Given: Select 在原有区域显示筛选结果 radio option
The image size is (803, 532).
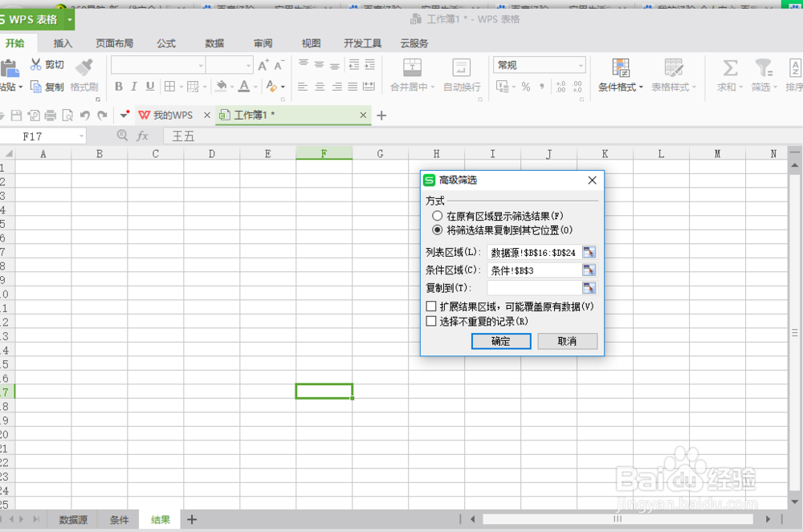Looking at the screenshot, I should (437, 216).
